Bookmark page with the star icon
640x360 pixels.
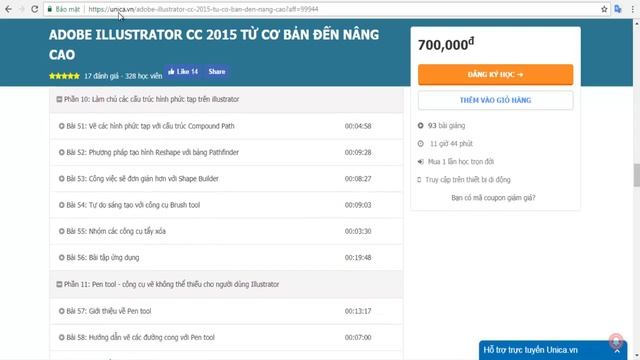pos(604,9)
